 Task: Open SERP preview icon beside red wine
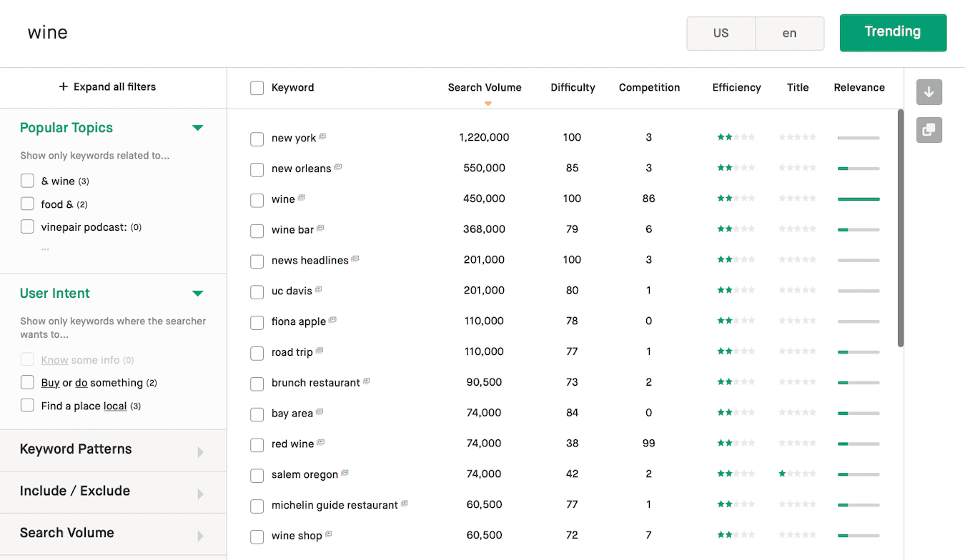(x=321, y=443)
